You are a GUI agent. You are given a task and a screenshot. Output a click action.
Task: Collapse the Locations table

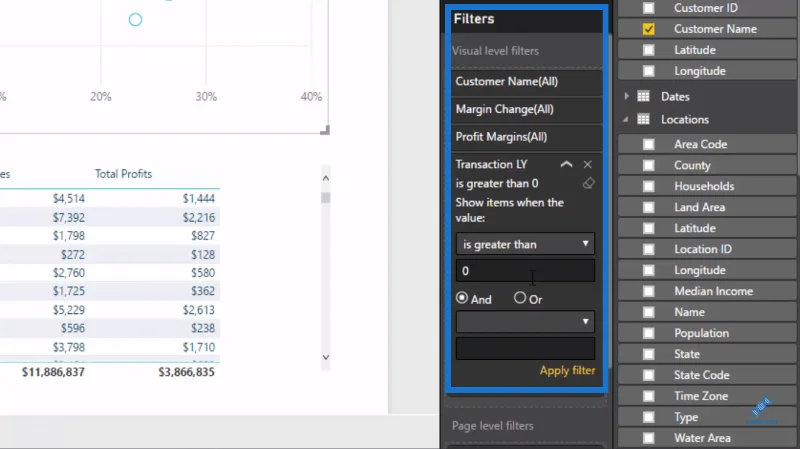(x=626, y=119)
